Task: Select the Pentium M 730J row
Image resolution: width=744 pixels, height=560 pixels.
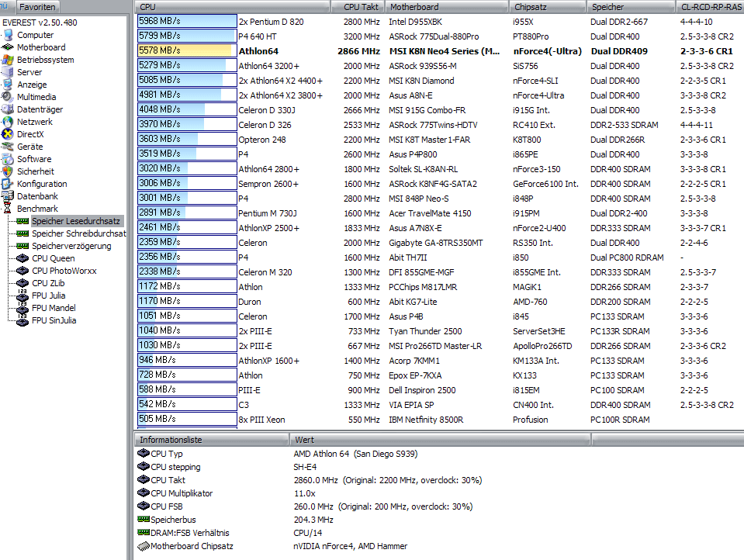Action: click(439, 213)
